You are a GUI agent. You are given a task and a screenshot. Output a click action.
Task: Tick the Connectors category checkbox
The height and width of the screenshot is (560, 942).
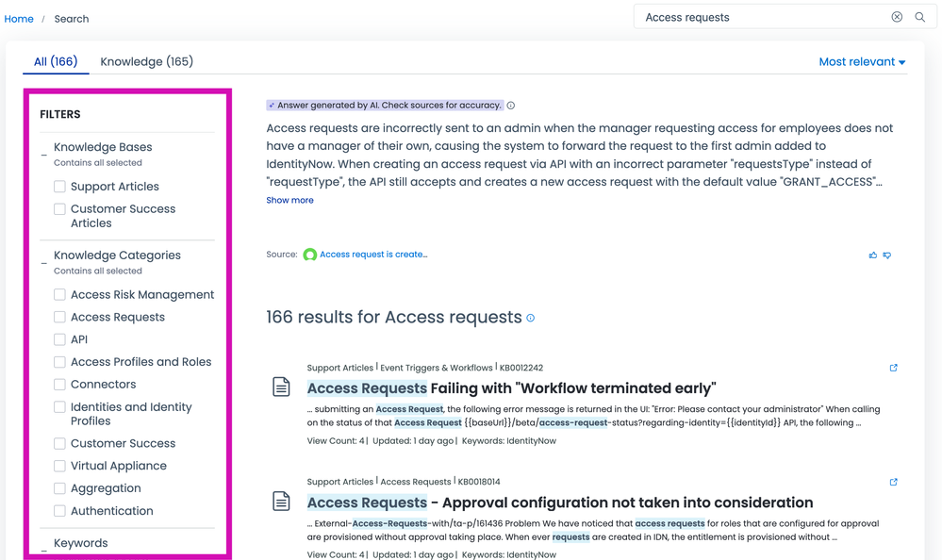(x=59, y=385)
